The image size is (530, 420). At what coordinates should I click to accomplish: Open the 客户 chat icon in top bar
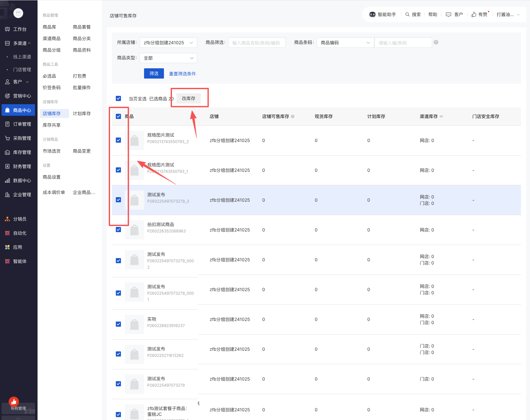pos(449,14)
